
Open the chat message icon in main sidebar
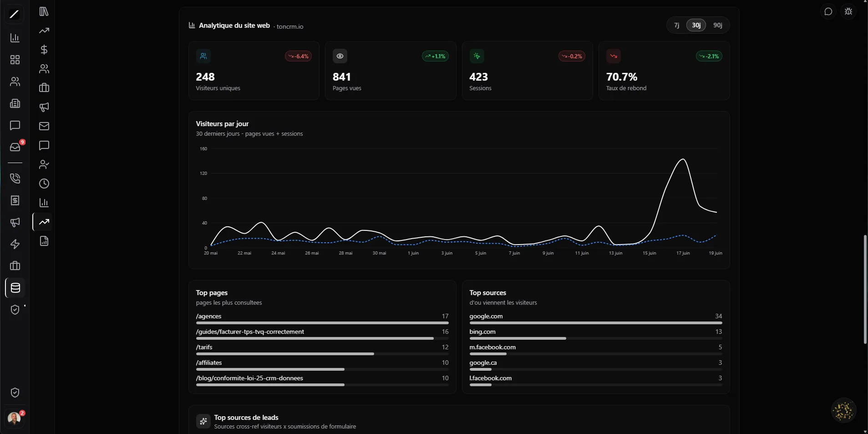tap(15, 125)
